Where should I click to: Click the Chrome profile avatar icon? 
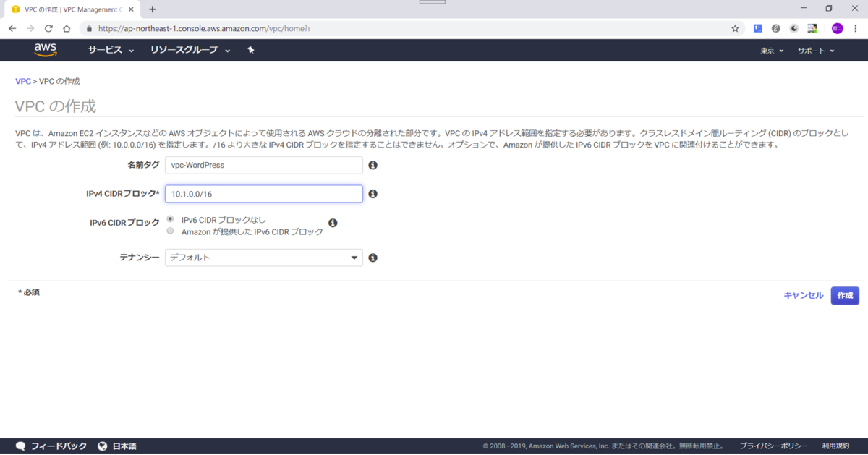point(836,28)
